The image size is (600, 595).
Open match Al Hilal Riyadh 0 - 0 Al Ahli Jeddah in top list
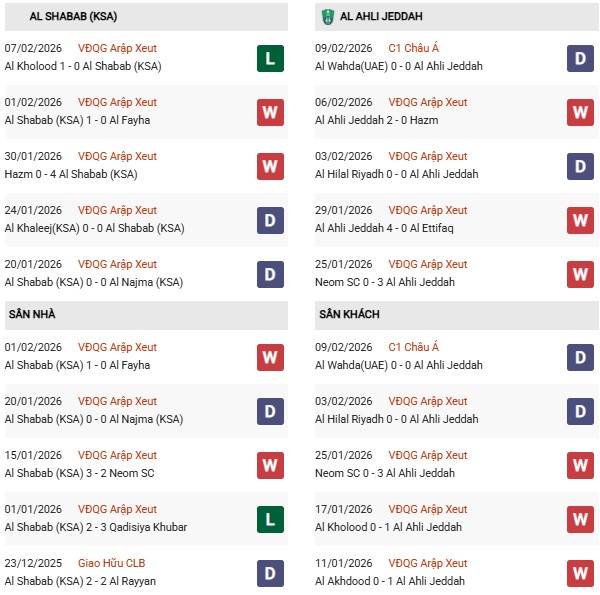396,174
